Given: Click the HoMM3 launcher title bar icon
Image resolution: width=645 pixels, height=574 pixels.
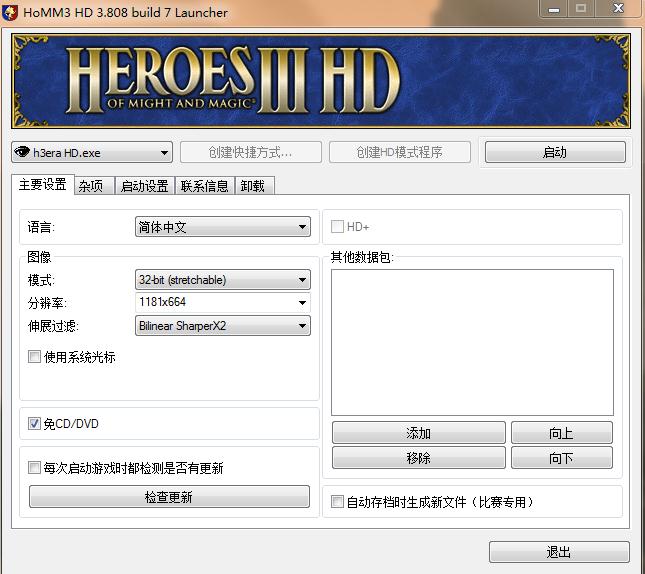Looking at the screenshot, I should click(9, 12).
